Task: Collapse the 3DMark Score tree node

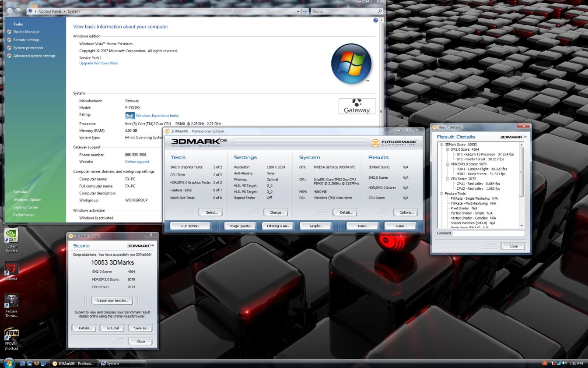Action: tap(442, 145)
